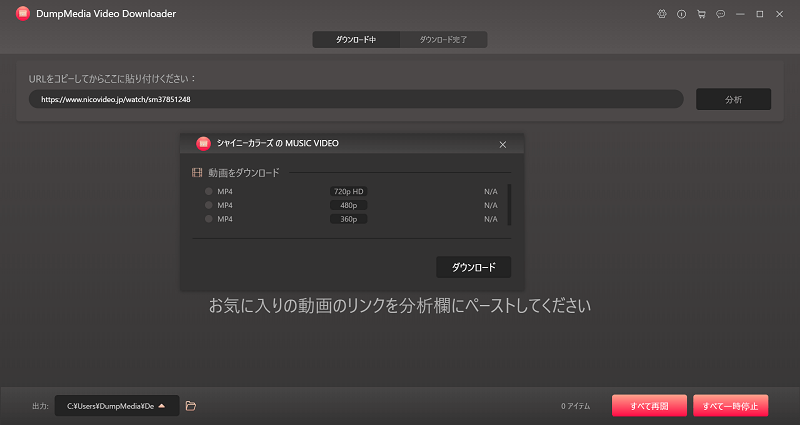Click the 480p quality badge
The width and height of the screenshot is (800, 425).
coord(348,205)
